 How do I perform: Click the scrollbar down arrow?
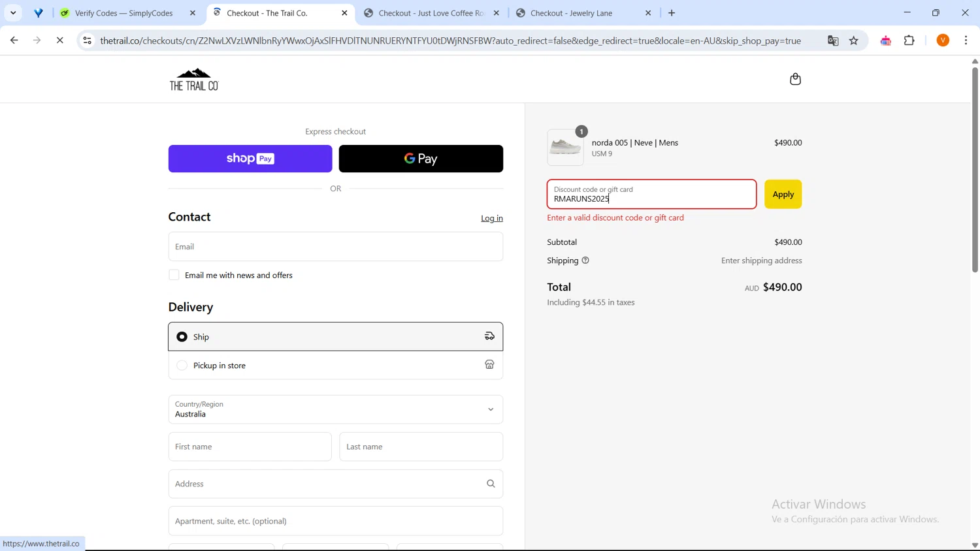click(975, 545)
